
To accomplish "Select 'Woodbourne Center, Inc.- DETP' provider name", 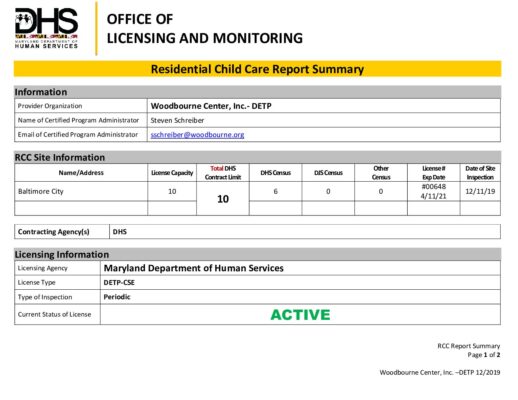I will [211, 106].
